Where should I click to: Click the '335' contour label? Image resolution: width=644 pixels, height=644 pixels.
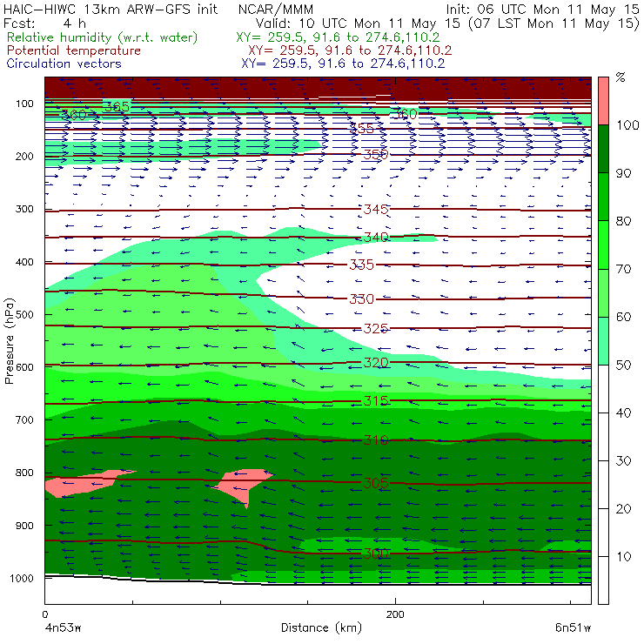[x=362, y=265]
